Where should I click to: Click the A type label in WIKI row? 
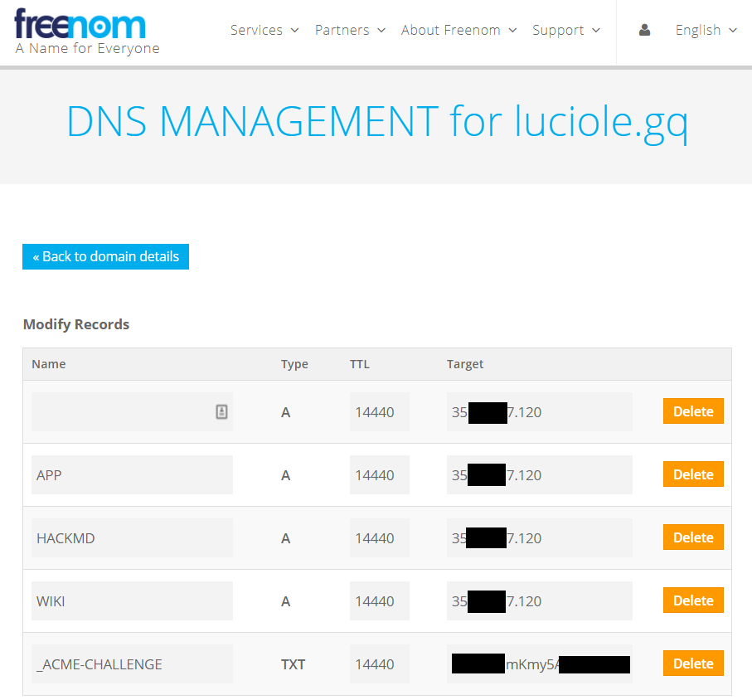point(286,601)
